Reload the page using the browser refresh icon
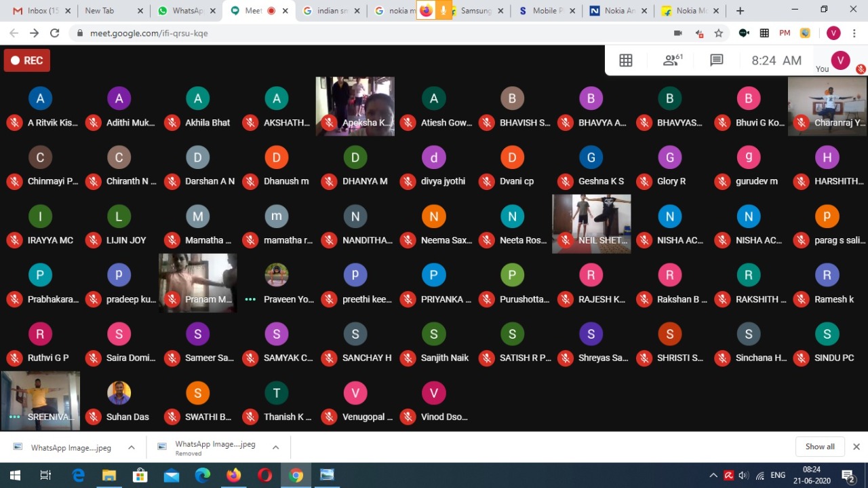The height and width of the screenshot is (488, 868). pyautogui.click(x=55, y=33)
